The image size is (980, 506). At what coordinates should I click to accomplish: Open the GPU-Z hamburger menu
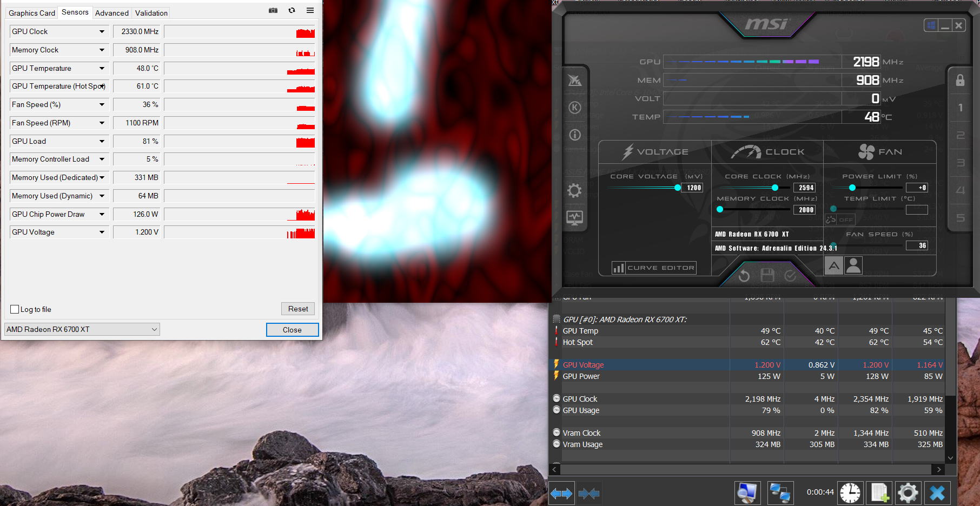tap(310, 10)
